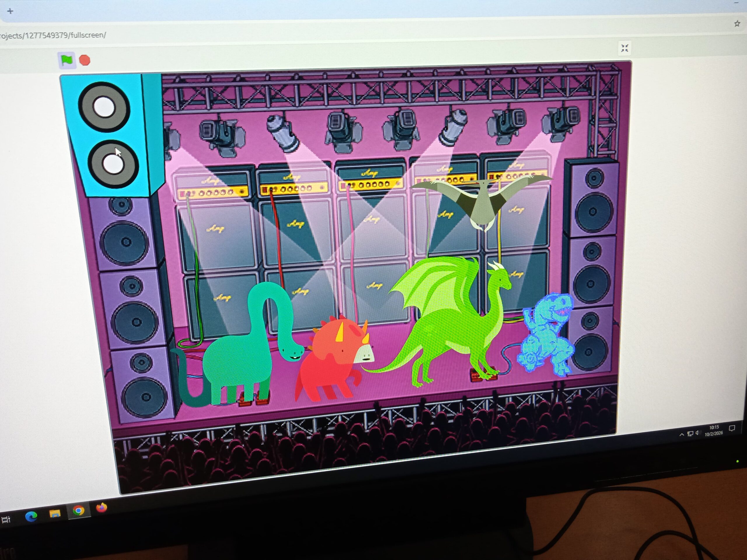Image resolution: width=747 pixels, height=560 pixels.
Task: Exit fullscreen mode using the shrink icon
Action: (624, 48)
